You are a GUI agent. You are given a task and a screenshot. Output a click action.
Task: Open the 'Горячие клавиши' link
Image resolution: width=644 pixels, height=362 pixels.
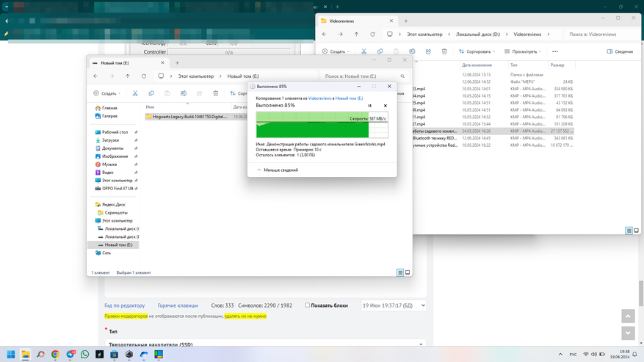pyautogui.click(x=178, y=305)
